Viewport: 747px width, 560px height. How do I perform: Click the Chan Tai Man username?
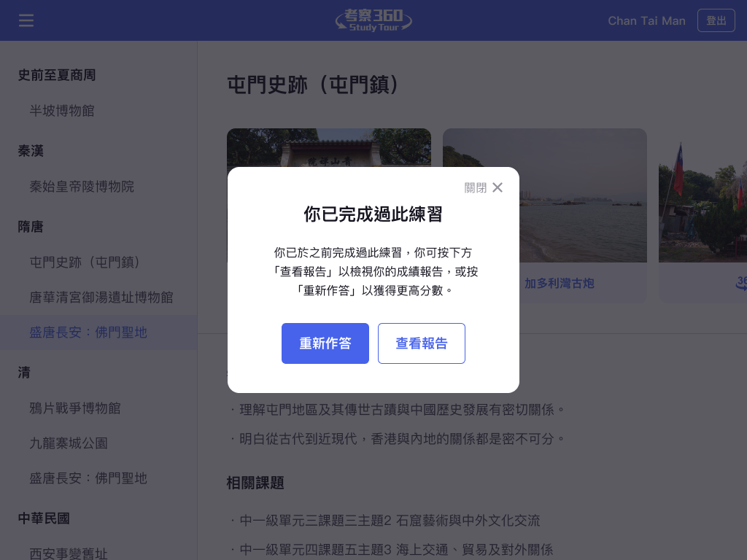tap(646, 21)
